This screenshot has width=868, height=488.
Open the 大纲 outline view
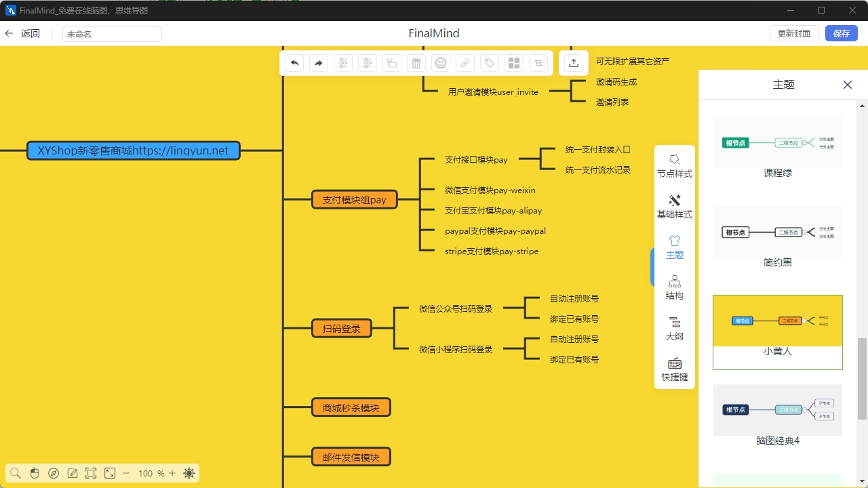click(674, 328)
